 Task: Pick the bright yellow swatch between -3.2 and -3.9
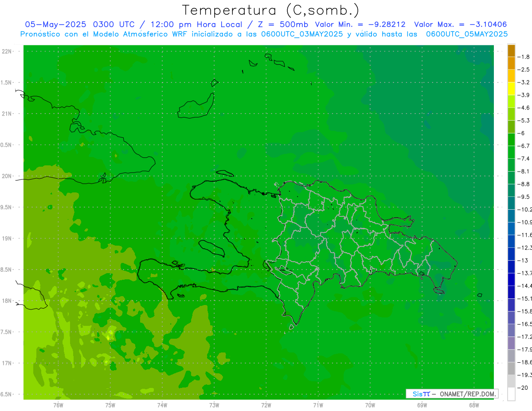[511, 89]
